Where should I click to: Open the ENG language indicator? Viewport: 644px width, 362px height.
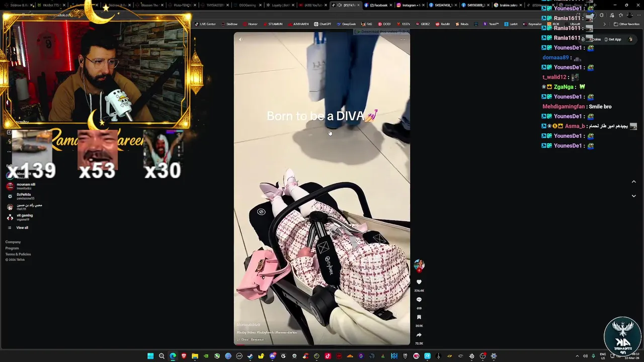603,356
